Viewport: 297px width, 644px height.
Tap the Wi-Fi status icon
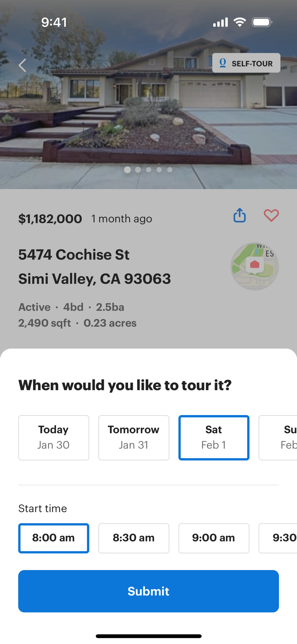pyautogui.click(x=239, y=22)
